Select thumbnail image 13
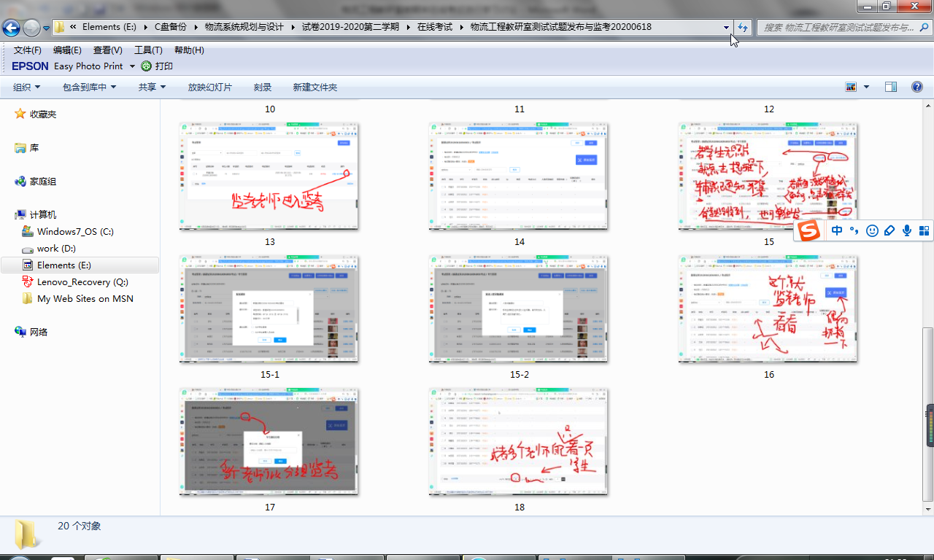934x560 pixels. point(269,176)
